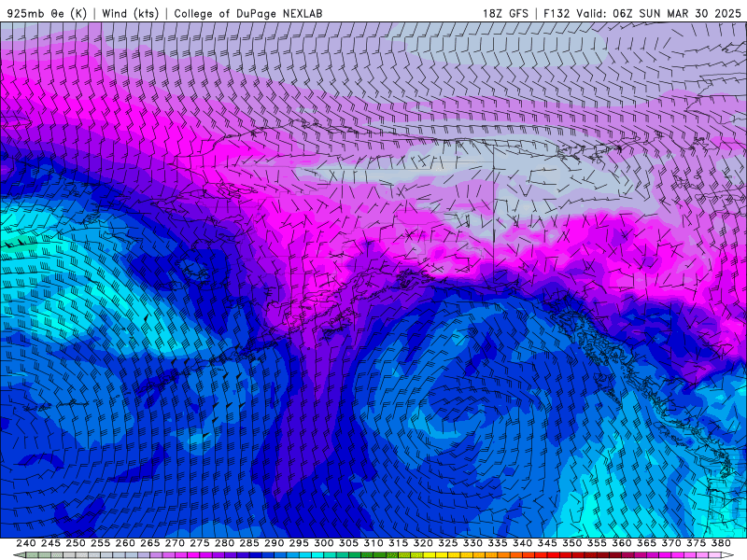Image resolution: width=747 pixels, height=560 pixels.
Task: Click the 310 value on the color scale
Action: pos(373,543)
